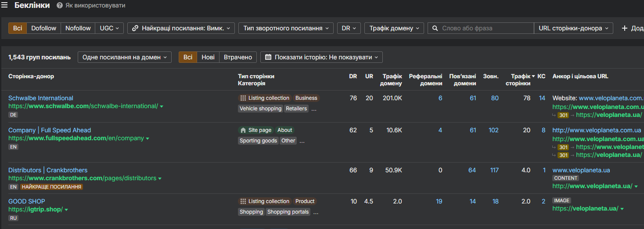Click the plus icon next to Дод
The image size is (644, 229).
(x=625, y=28)
